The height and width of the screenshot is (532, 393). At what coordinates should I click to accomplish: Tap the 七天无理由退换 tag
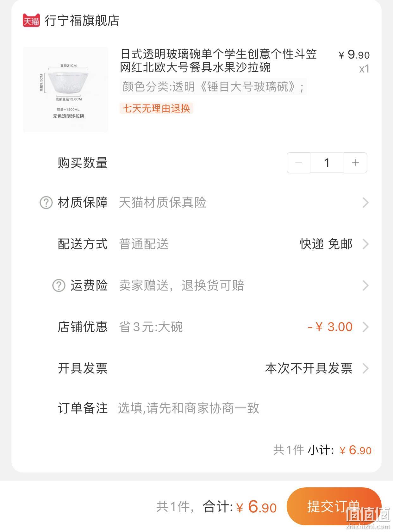156,109
